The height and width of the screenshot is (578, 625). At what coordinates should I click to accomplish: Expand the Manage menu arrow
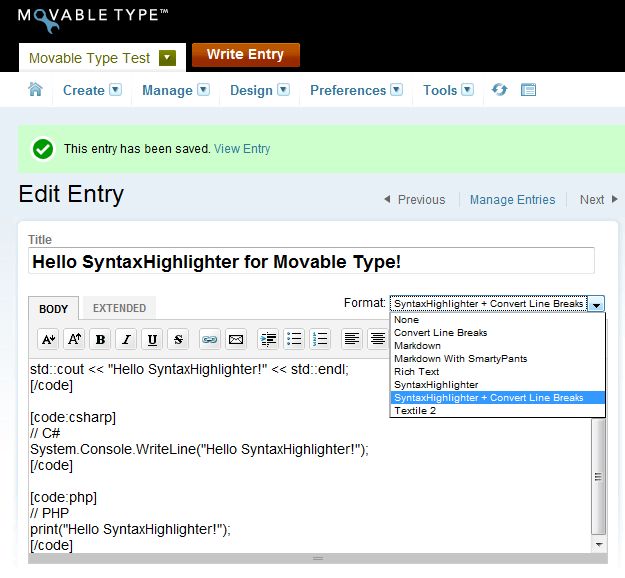(x=203, y=90)
